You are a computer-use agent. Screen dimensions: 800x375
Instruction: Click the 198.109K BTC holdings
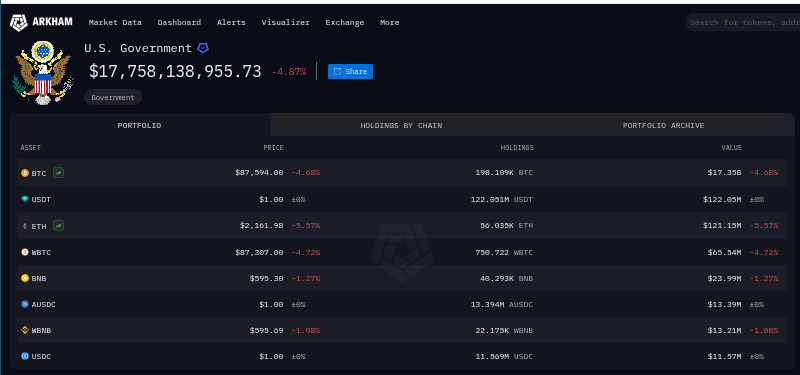click(x=504, y=173)
